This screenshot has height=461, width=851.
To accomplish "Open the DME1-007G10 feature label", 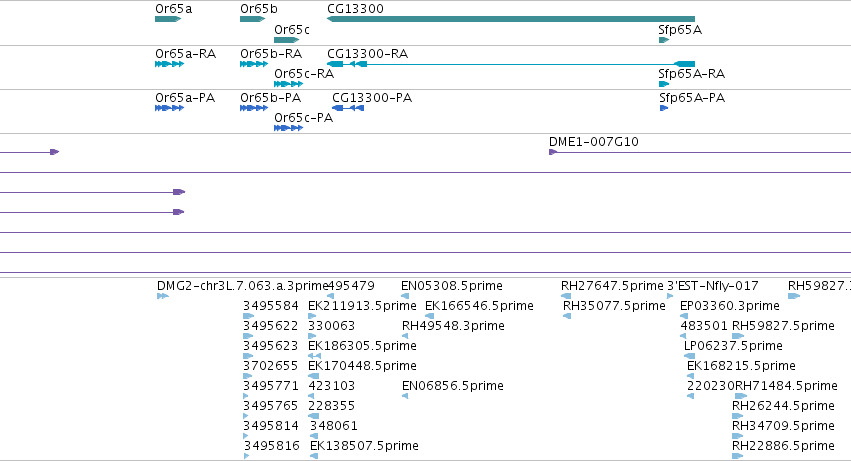I will tap(594, 142).
